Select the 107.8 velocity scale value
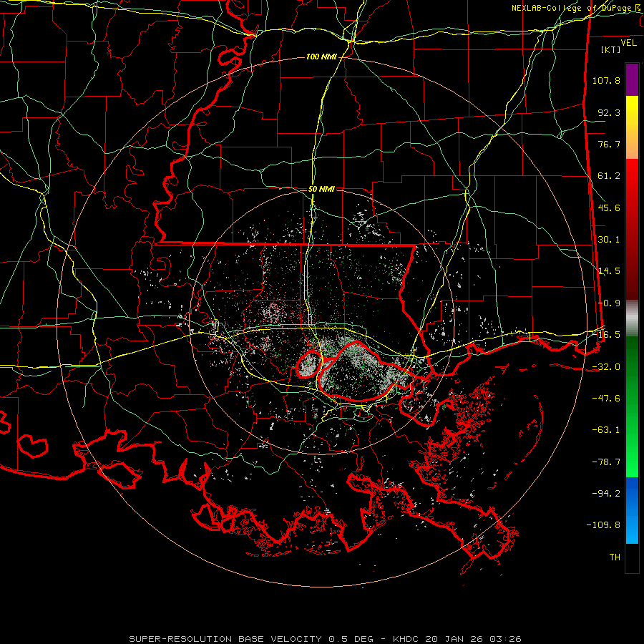This screenshot has width=644, height=644. click(x=606, y=80)
